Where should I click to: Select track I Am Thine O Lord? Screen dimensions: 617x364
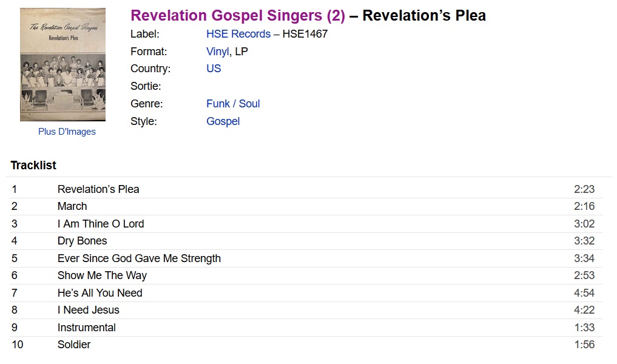pyautogui.click(x=306, y=224)
